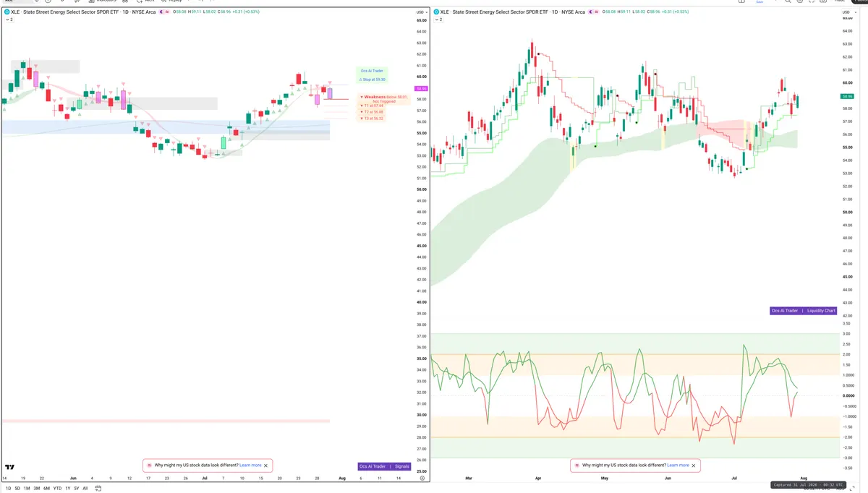The height and width of the screenshot is (493, 868).
Task: Select the 1M time range
Action: coord(27,489)
